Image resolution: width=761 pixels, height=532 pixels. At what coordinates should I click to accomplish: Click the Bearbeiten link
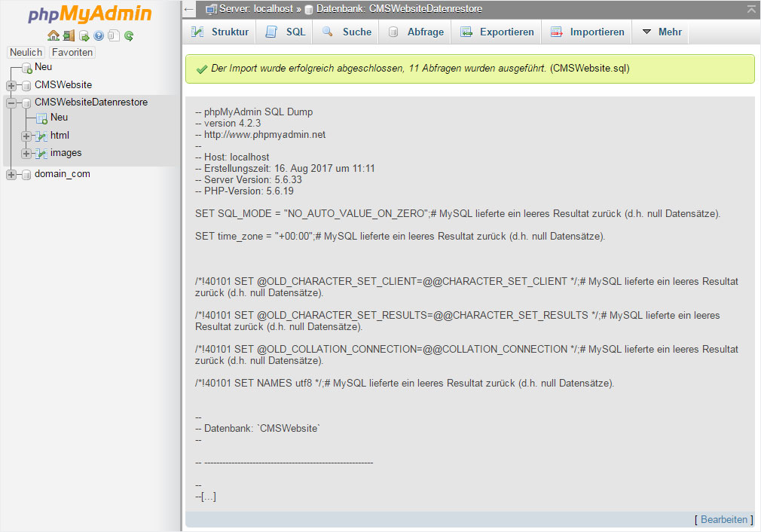[723, 519]
